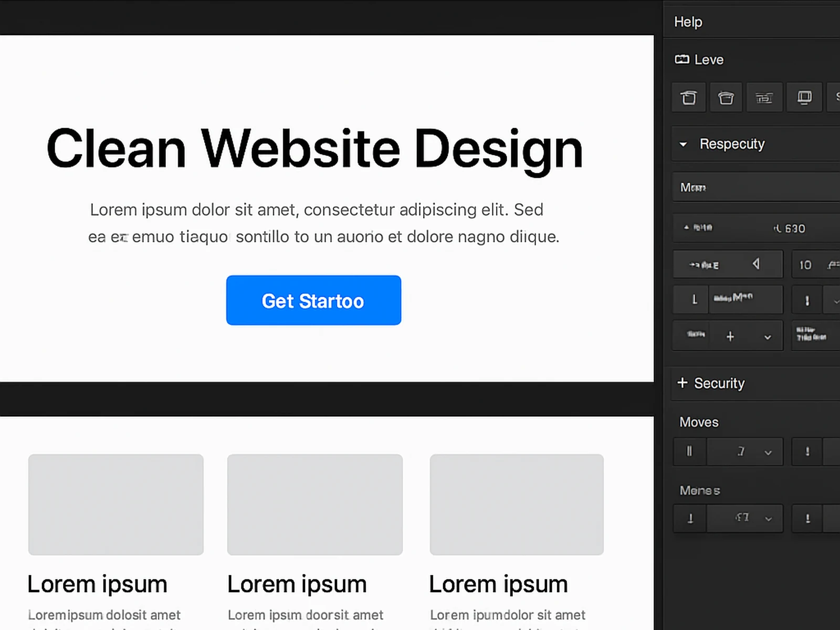
Task: Click the Moves label
Action: coord(699,422)
